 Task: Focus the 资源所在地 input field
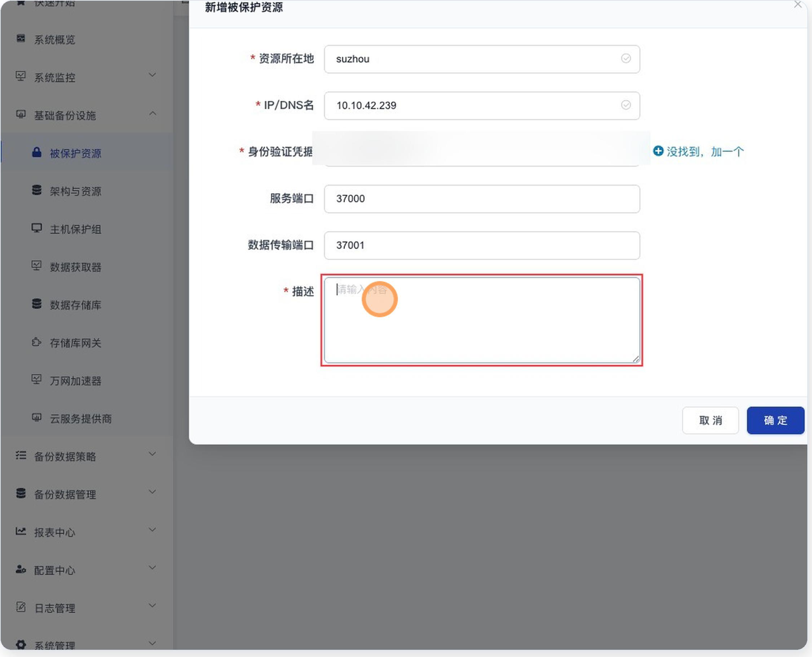(482, 59)
